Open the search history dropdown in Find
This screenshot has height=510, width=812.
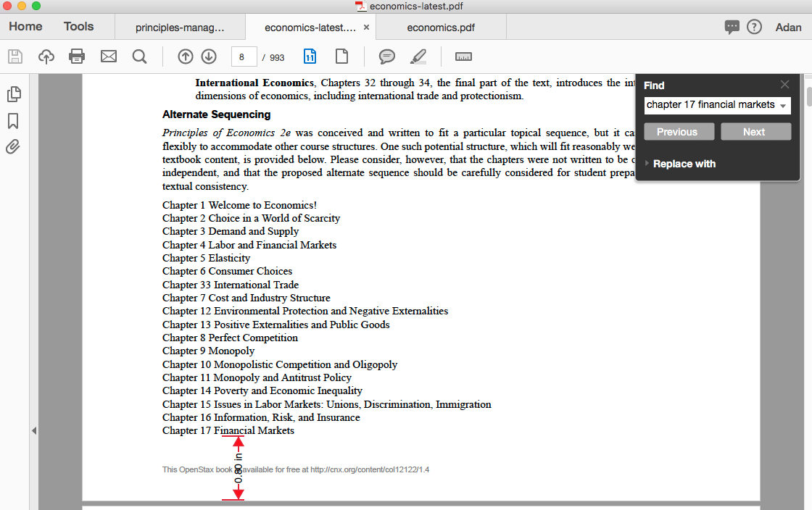coord(784,106)
